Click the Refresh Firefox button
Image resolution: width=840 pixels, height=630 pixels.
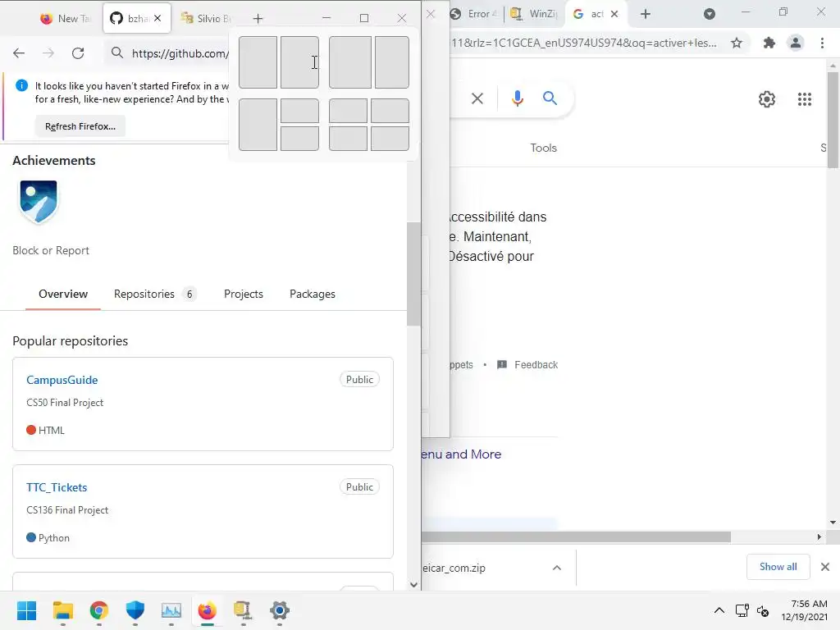click(x=80, y=126)
